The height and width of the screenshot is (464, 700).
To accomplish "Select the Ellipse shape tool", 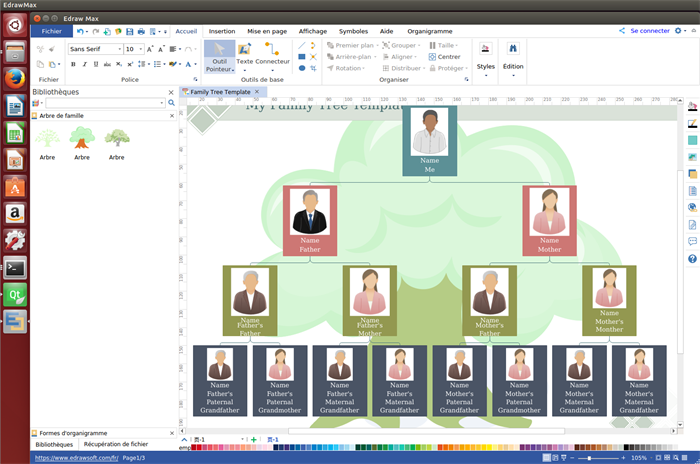I will [x=302, y=68].
